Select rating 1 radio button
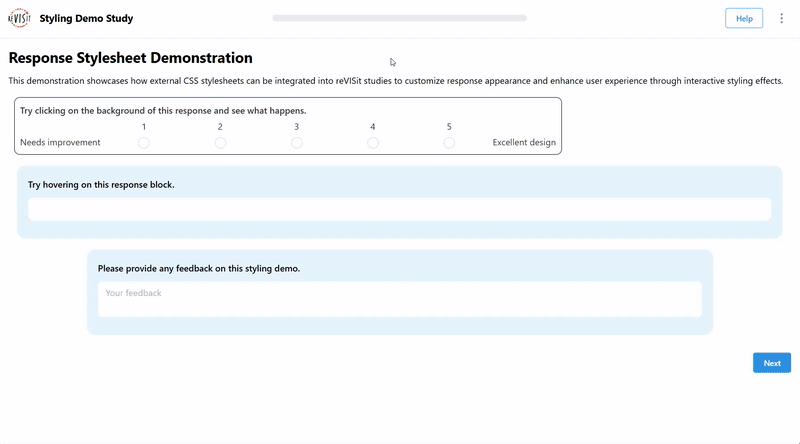800x444 pixels. pyautogui.click(x=144, y=143)
